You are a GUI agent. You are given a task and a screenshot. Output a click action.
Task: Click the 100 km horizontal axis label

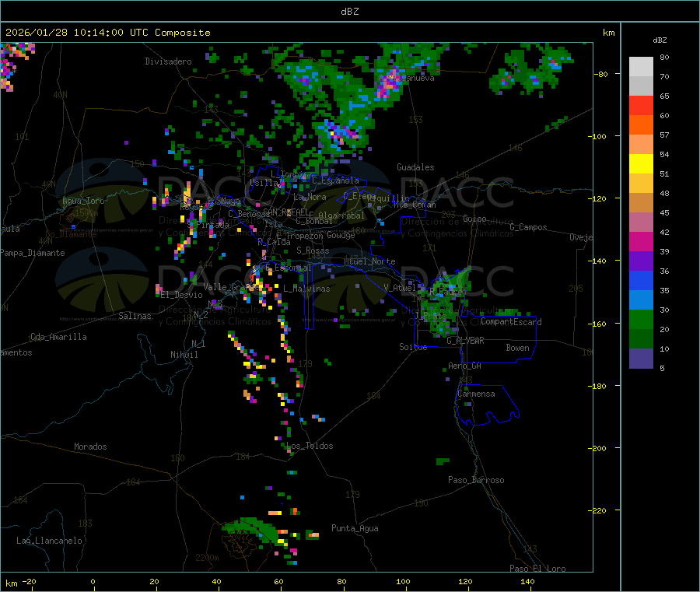403,581
